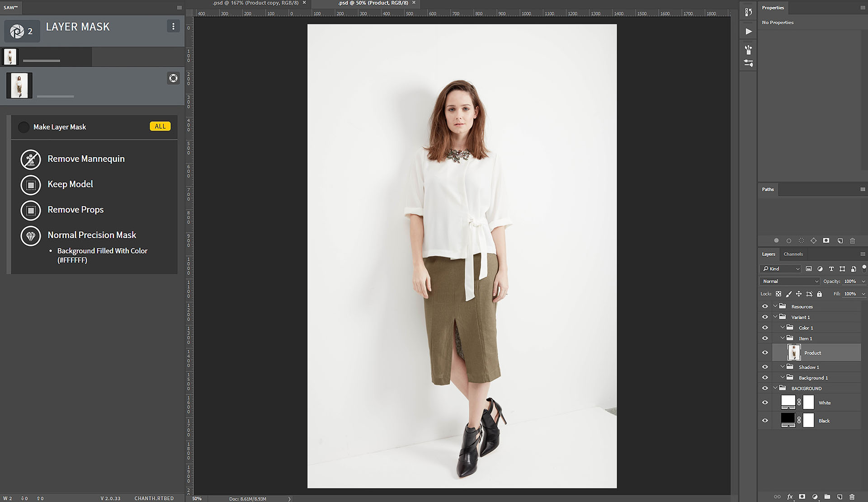Click the yellow ALL button
The height and width of the screenshot is (502, 868).
[x=160, y=127]
